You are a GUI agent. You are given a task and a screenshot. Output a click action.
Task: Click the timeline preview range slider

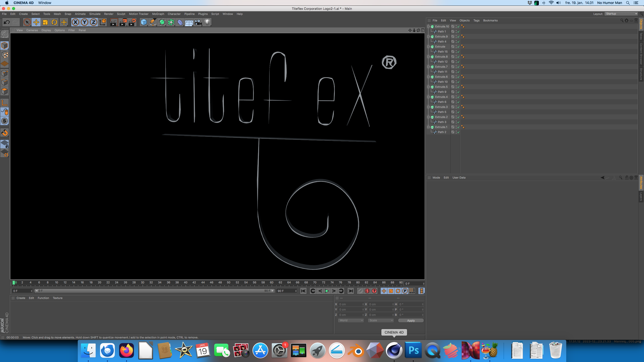point(154,291)
